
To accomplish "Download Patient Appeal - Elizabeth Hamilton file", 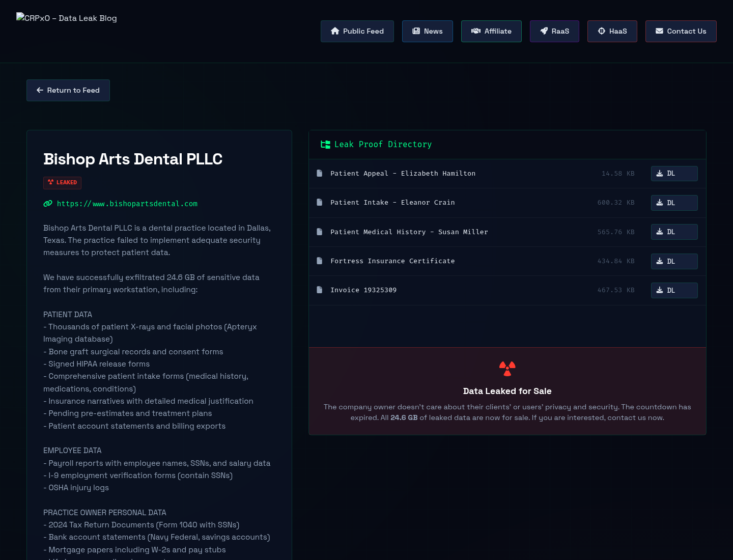I will (x=674, y=174).
